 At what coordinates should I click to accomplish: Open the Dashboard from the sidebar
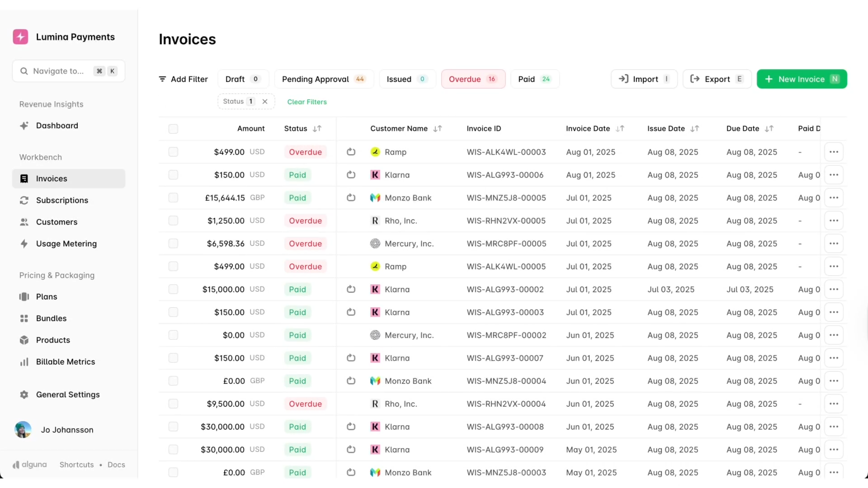coord(57,126)
